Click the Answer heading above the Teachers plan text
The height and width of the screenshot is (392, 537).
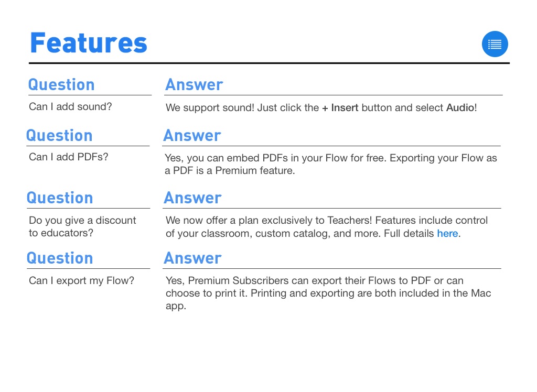click(x=192, y=198)
